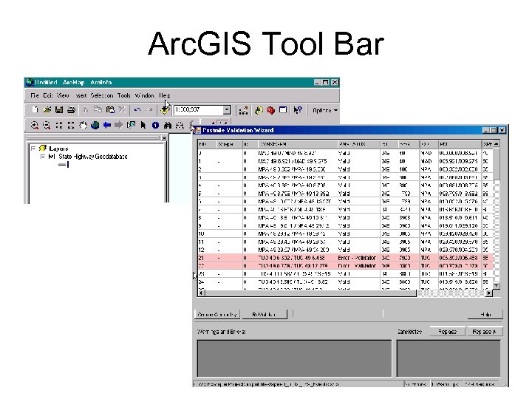The width and height of the screenshot is (532, 399).
Task: Click the second pink Error - Validation row
Action: [x=345, y=266]
